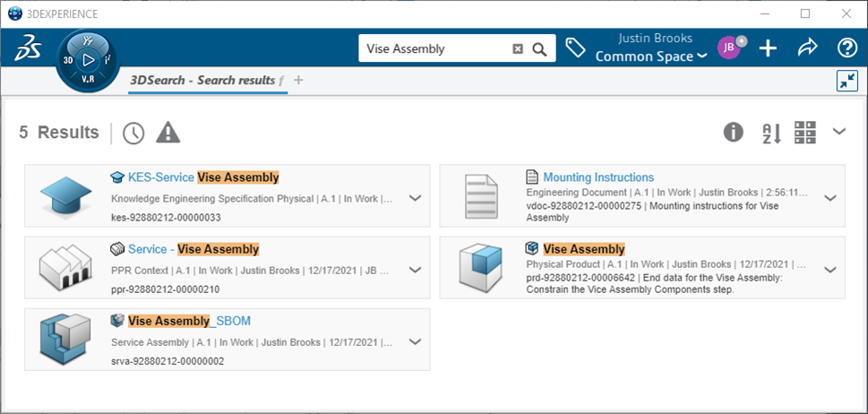Show the information panel icon
The image size is (868, 414).
734,133
